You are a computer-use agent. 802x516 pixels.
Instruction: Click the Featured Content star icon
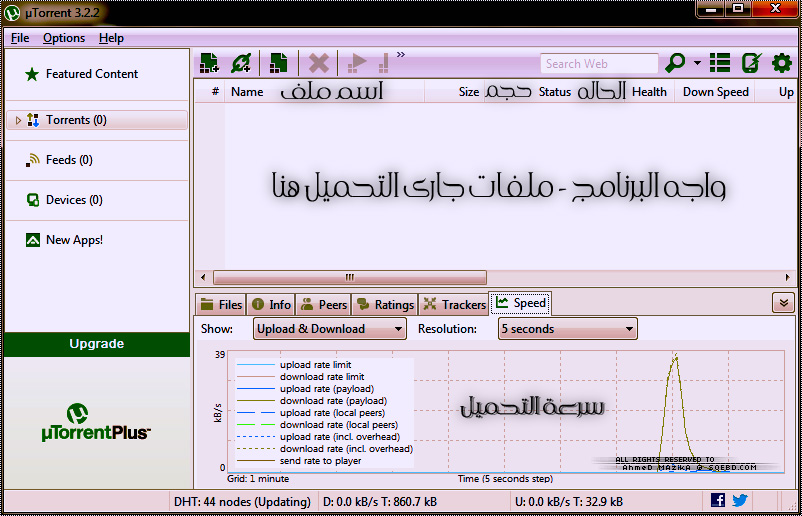coord(32,74)
